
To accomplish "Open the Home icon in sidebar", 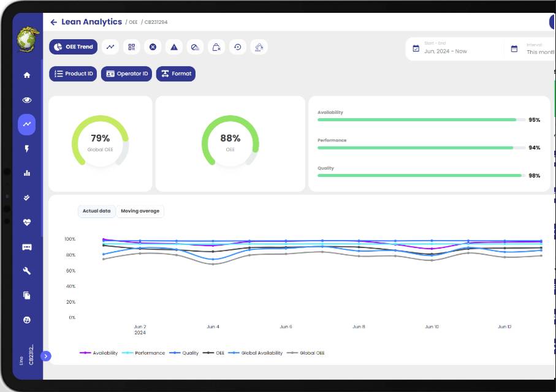I will point(27,75).
